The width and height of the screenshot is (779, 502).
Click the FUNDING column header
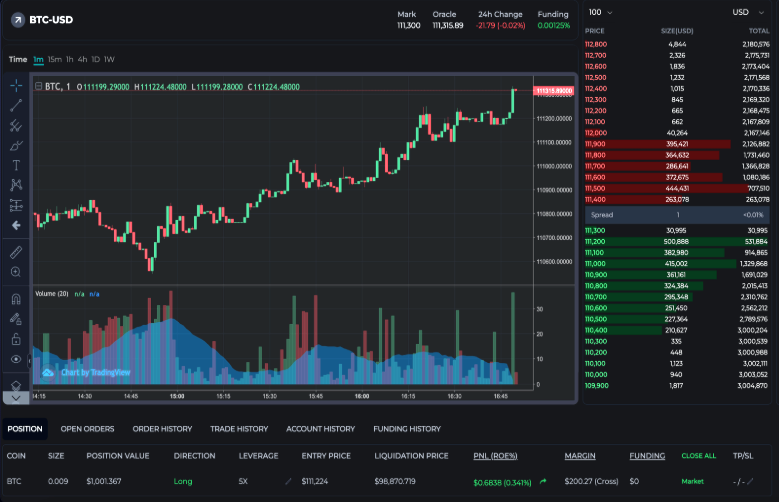647,456
